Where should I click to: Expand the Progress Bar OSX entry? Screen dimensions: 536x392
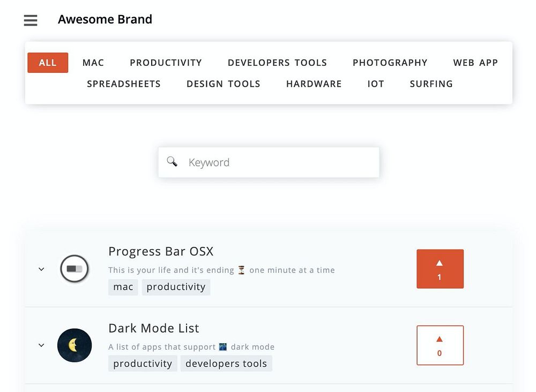click(x=41, y=269)
